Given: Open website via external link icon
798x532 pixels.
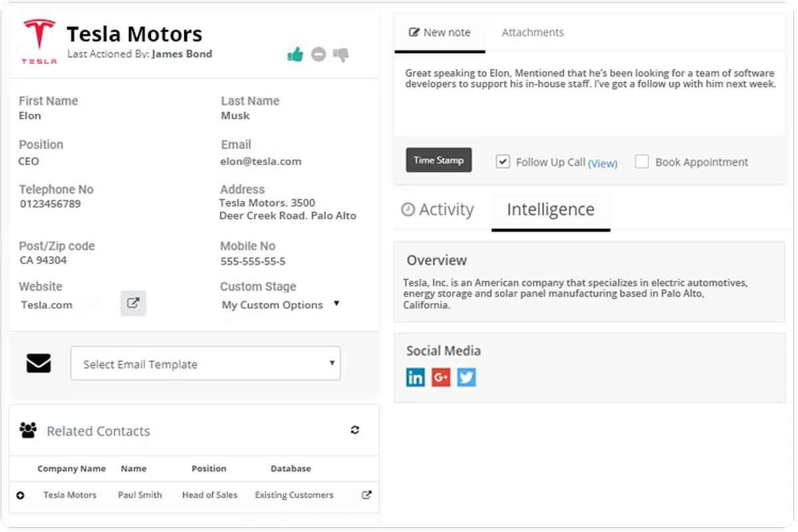Looking at the screenshot, I should coord(133,303).
